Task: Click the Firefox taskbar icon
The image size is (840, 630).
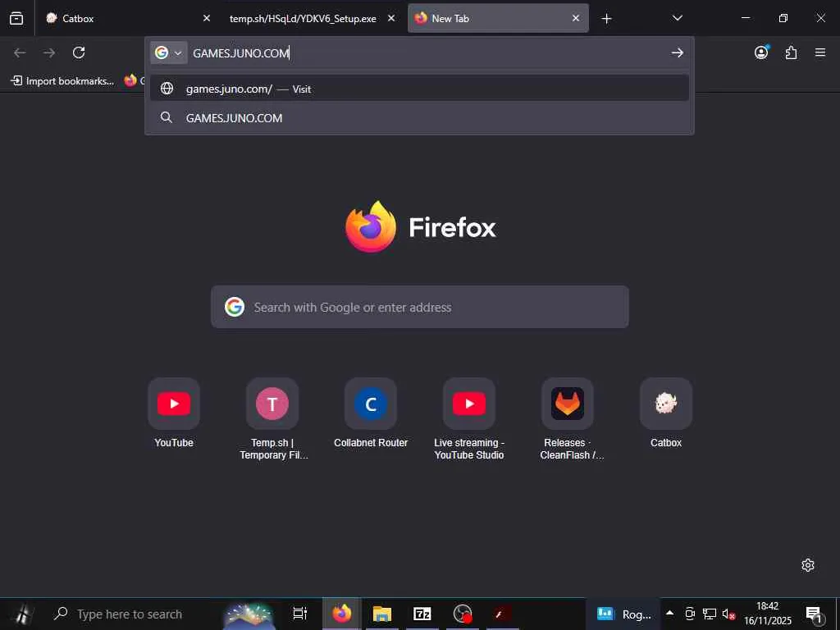Action: (x=342, y=614)
